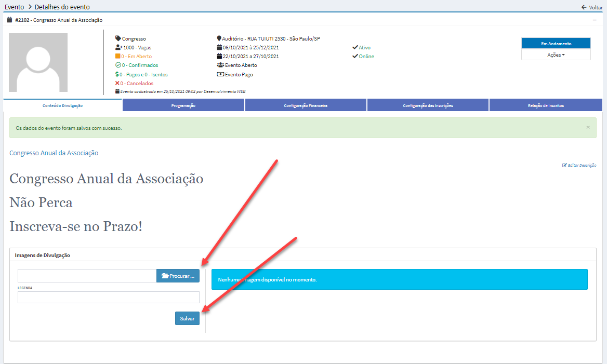
Task: Click the green check circle beside Confirmados
Action: (117, 65)
